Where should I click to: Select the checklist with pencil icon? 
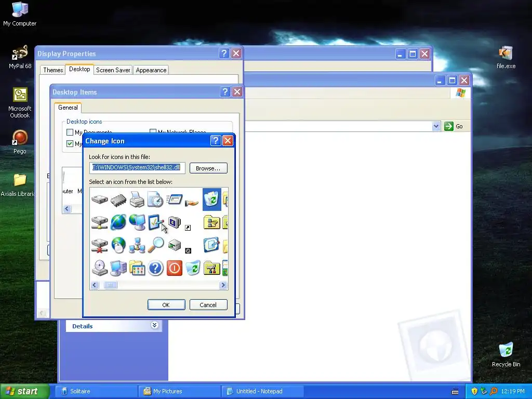pyautogui.click(x=155, y=222)
